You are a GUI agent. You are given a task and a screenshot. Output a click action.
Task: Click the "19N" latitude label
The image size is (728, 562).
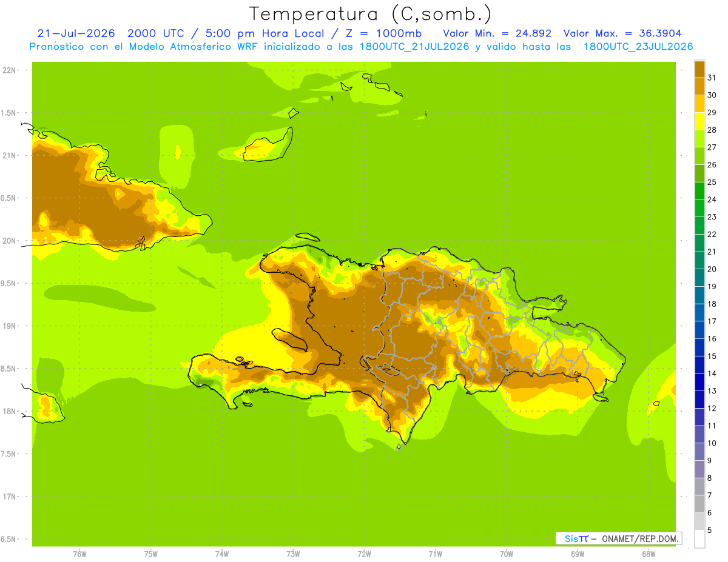(10, 326)
